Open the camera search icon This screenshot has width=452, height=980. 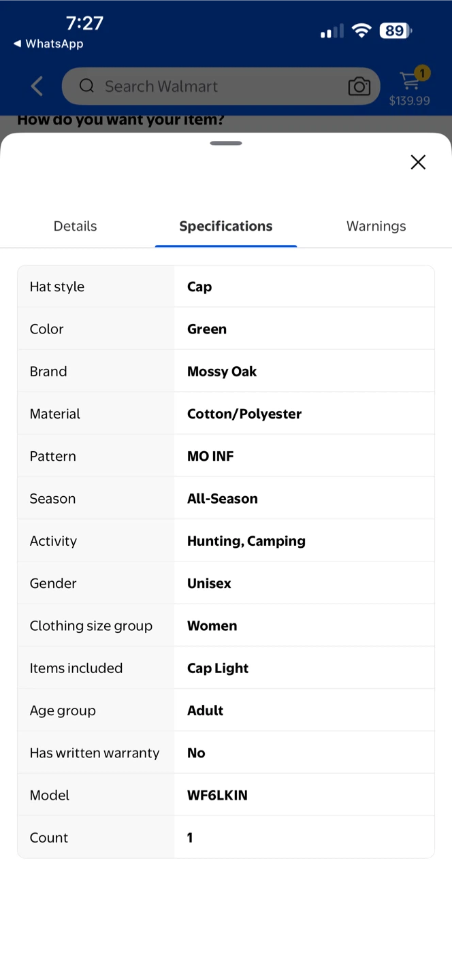click(359, 86)
